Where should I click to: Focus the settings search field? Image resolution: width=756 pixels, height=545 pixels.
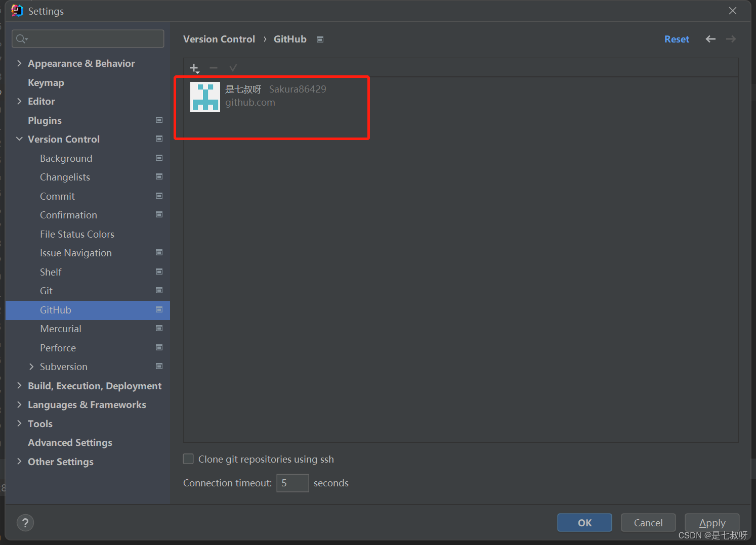coord(88,39)
